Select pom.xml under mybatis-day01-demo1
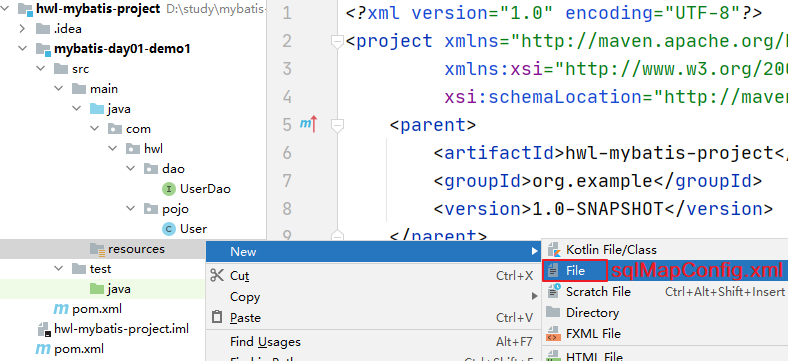 (x=103, y=309)
